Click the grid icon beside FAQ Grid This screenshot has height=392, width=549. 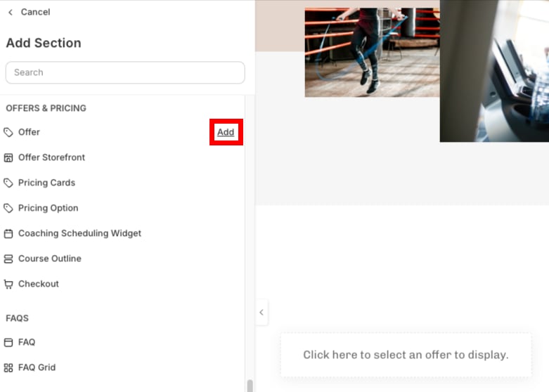point(8,367)
